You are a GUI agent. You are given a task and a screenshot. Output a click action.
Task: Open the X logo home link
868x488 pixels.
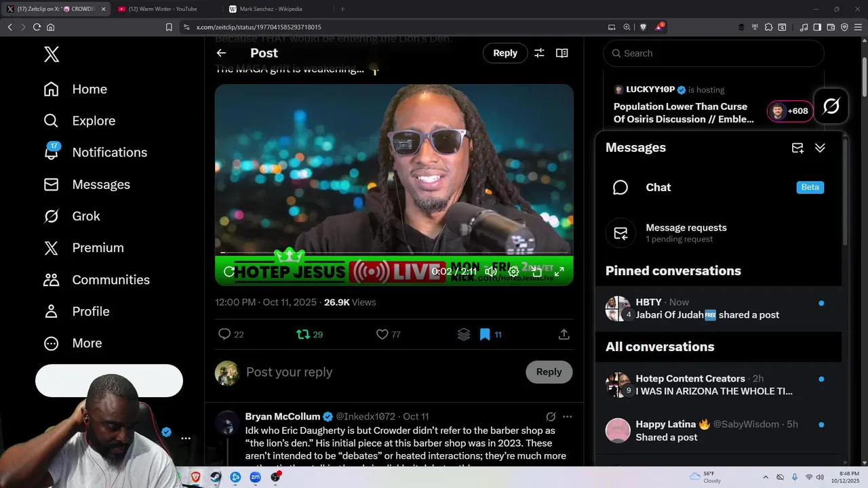(x=52, y=54)
